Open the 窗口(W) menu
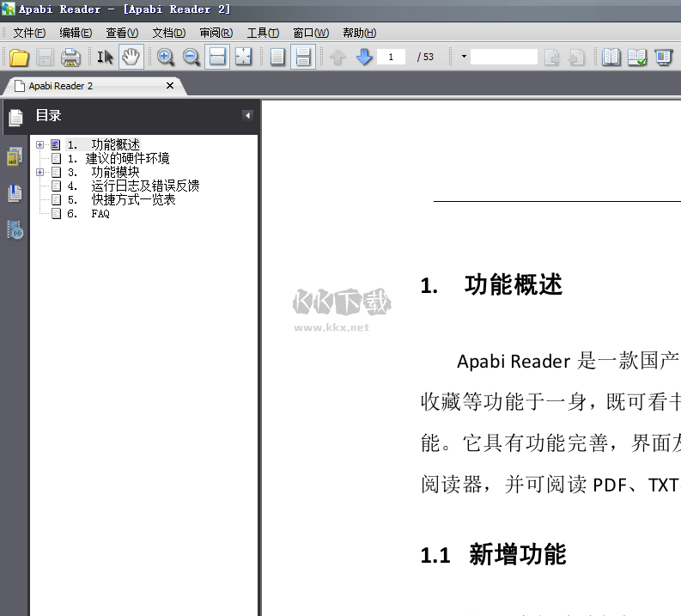The height and width of the screenshot is (616, 681). (x=311, y=33)
